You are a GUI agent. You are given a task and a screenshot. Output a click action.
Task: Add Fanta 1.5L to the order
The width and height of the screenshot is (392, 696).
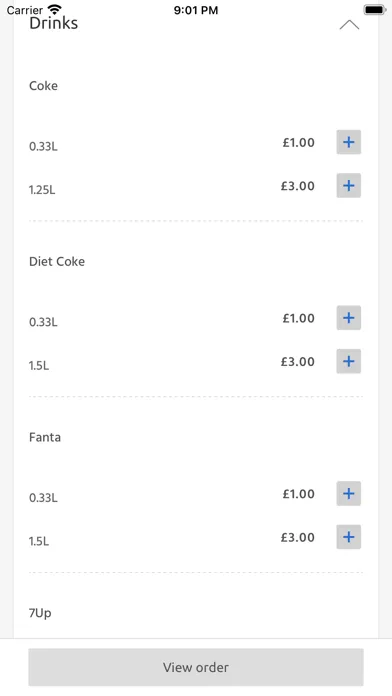(x=348, y=537)
